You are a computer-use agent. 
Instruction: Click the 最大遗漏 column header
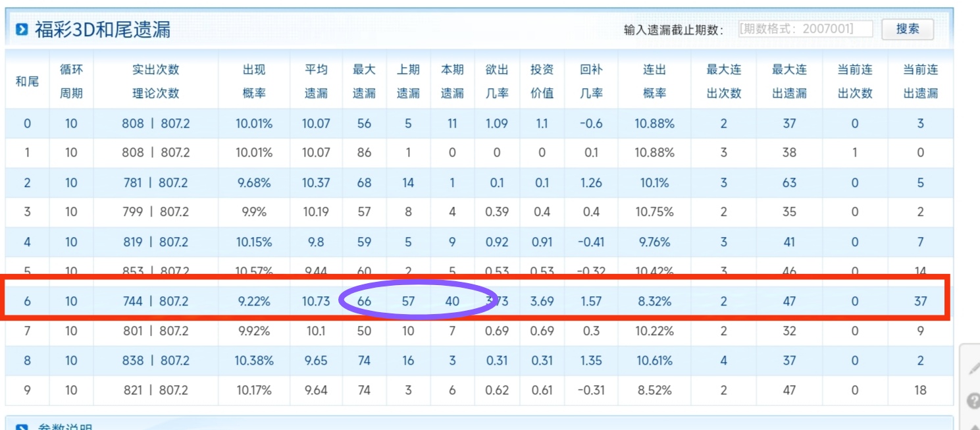click(364, 81)
